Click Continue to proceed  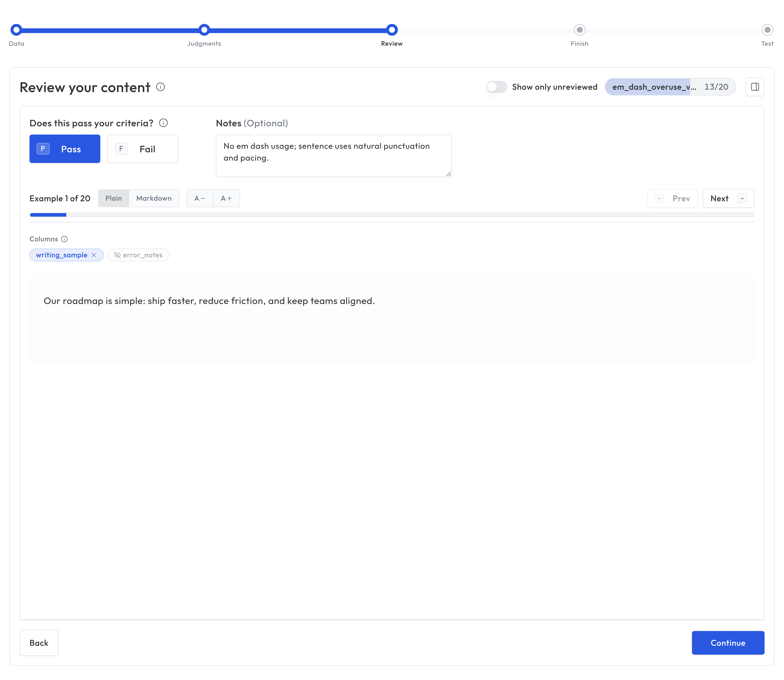coord(728,643)
